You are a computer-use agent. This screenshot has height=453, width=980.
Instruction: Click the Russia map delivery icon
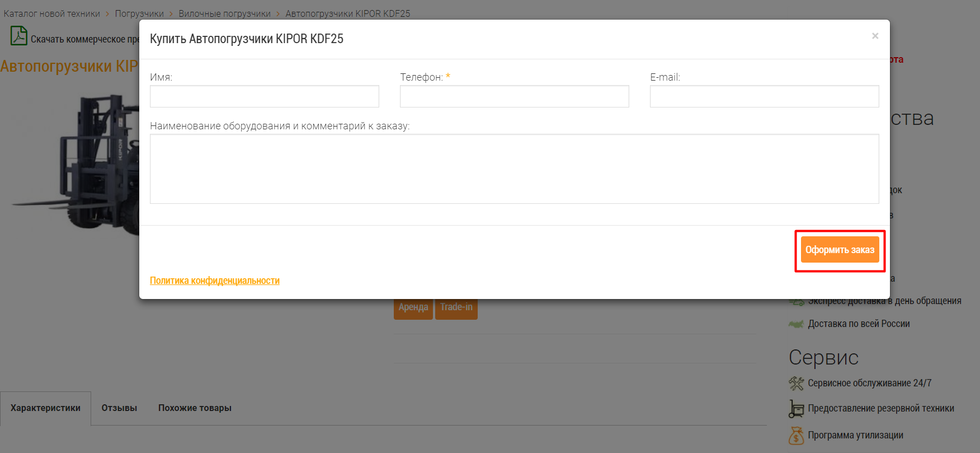[796, 324]
